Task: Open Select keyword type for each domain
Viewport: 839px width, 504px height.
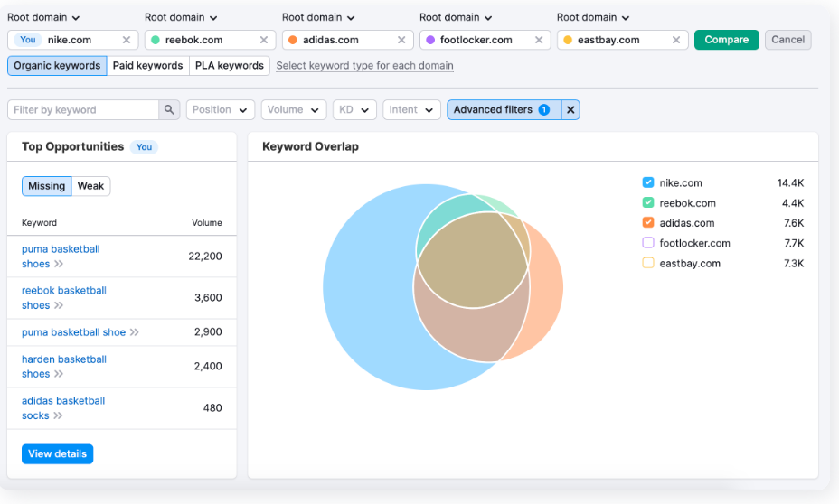Action: [x=364, y=66]
